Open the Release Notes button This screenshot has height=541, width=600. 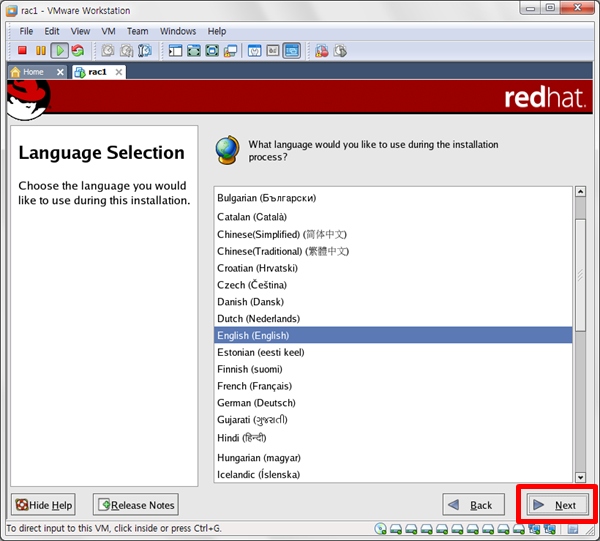pos(136,505)
